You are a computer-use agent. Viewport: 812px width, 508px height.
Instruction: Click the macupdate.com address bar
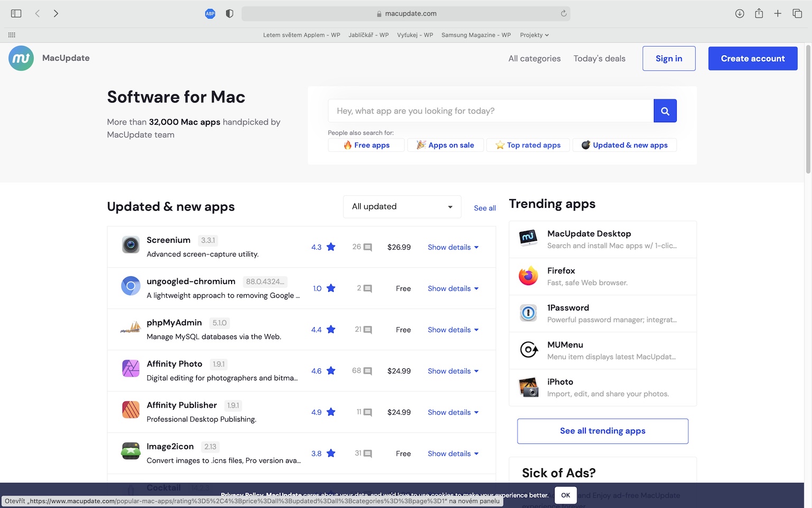coord(406,14)
